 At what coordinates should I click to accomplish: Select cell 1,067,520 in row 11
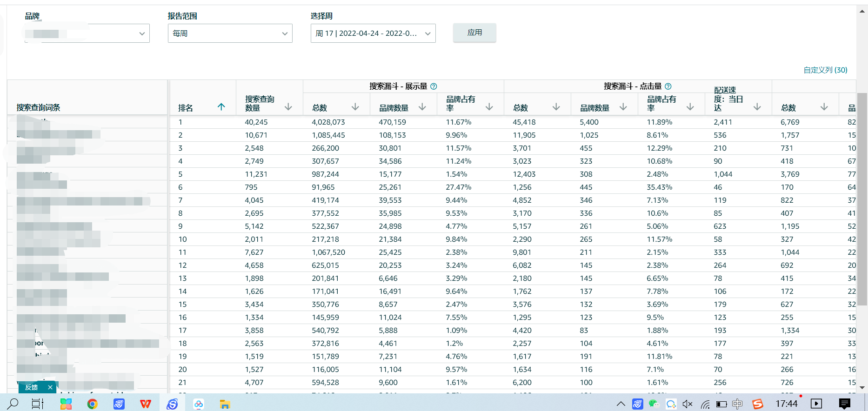(328, 252)
